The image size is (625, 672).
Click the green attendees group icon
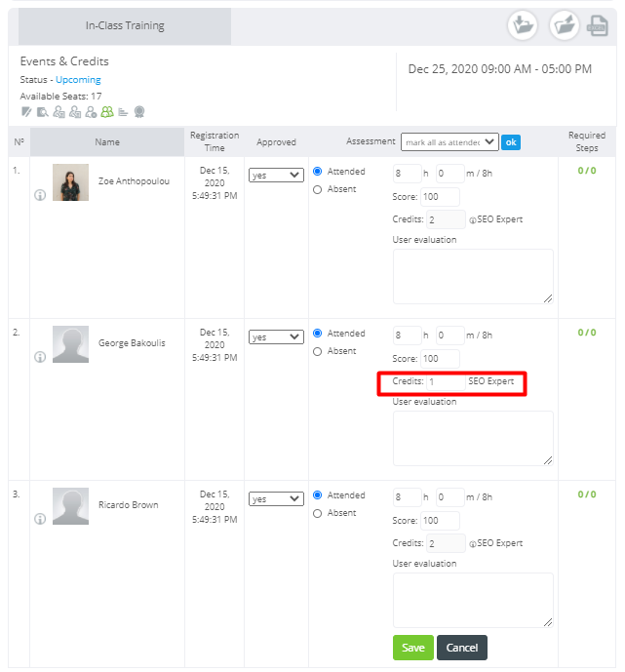[107, 111]
